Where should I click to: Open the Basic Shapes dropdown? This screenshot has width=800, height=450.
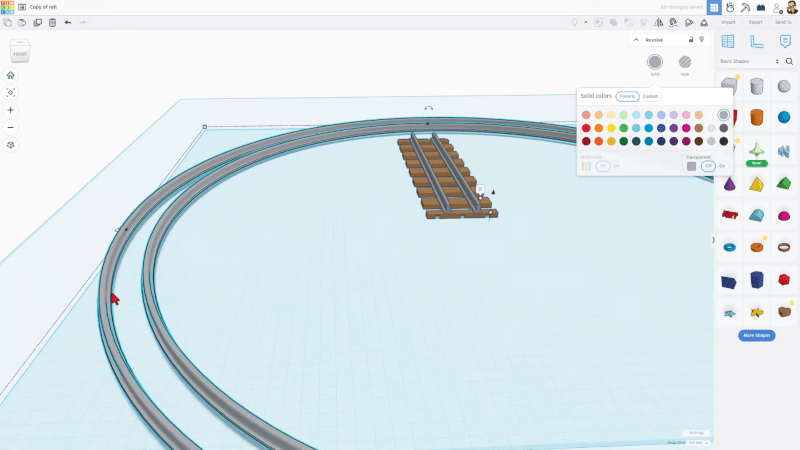pyautogui.click(x=748, y=61)
